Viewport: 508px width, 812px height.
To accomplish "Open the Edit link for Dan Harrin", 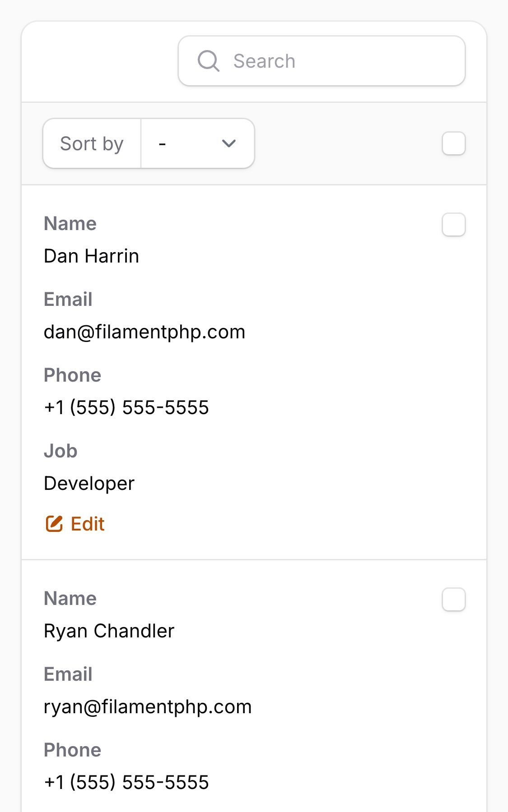I will coord(87,524).
